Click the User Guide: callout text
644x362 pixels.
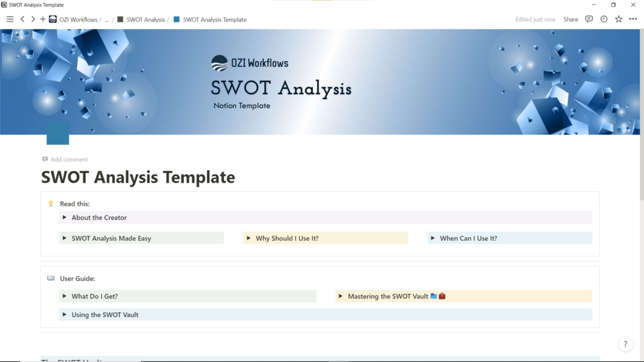pyautogui.click(x=78, y=278)
